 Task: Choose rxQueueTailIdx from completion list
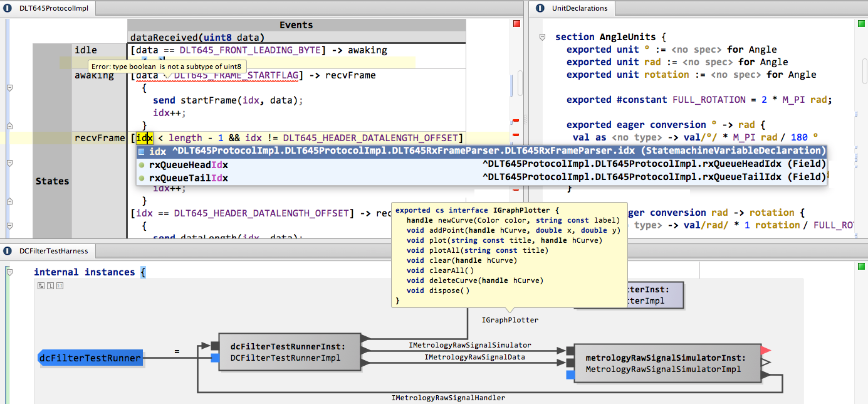188,178
